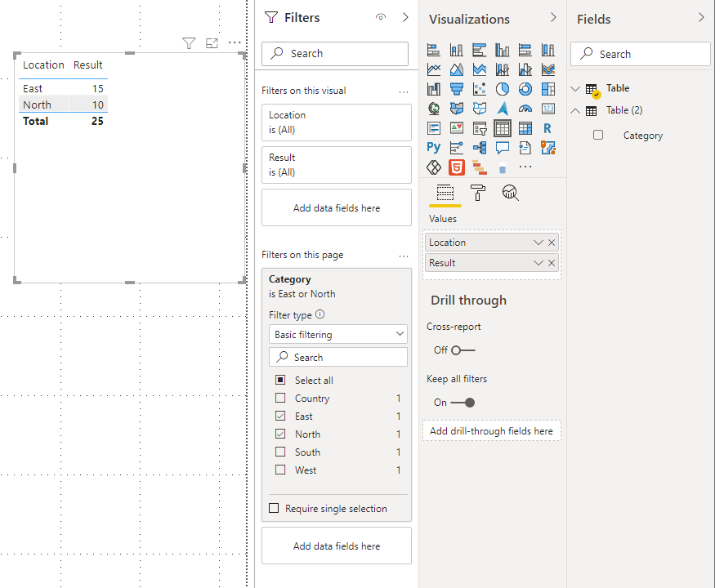Open the Location is (All) filter card

tap(337, 122)
